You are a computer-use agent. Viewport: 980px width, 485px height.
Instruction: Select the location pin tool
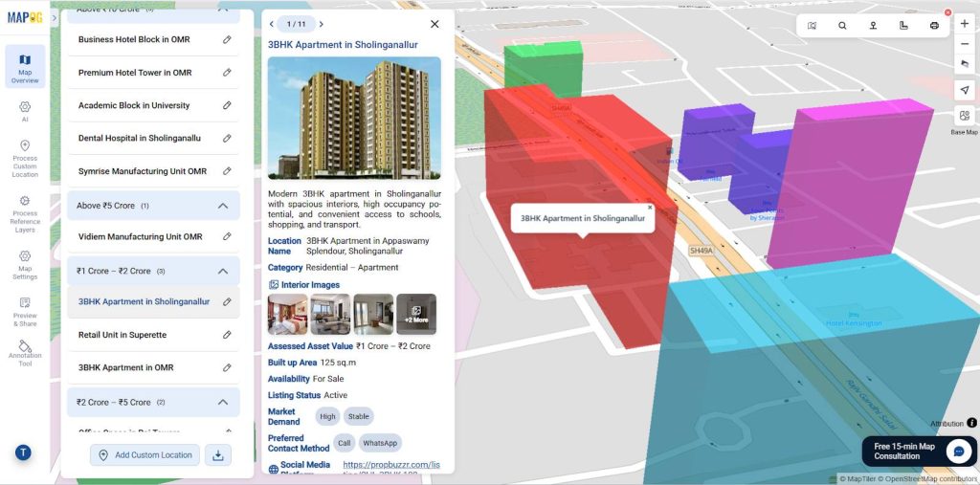click(x=873, y=26)
